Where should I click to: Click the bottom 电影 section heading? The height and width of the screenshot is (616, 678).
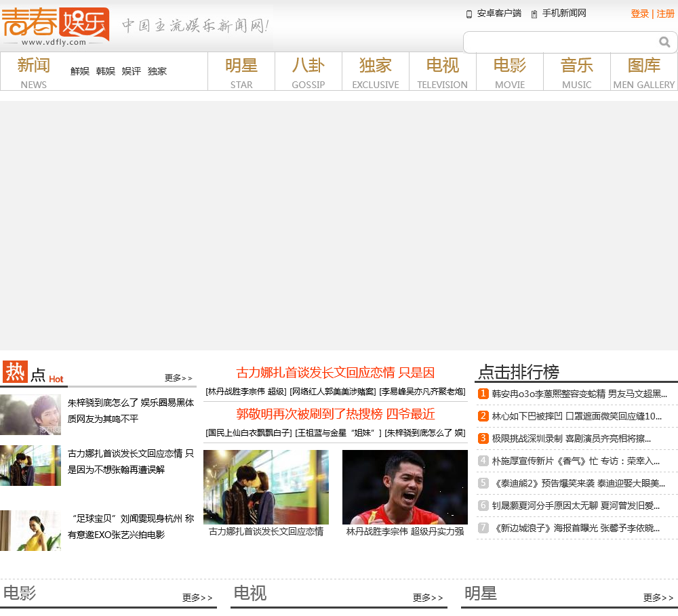[20, 593]
